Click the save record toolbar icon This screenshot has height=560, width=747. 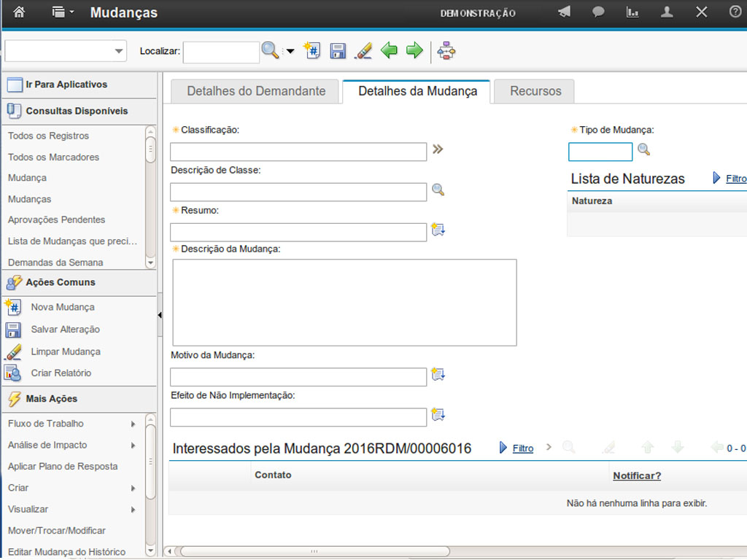[x=338, y=50]
